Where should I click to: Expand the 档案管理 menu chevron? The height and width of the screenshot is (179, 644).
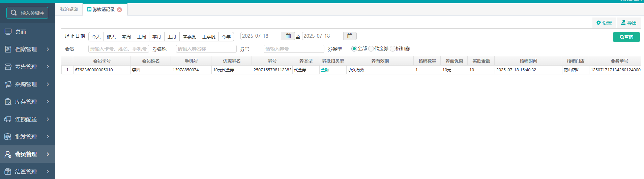tap(48, 49)
